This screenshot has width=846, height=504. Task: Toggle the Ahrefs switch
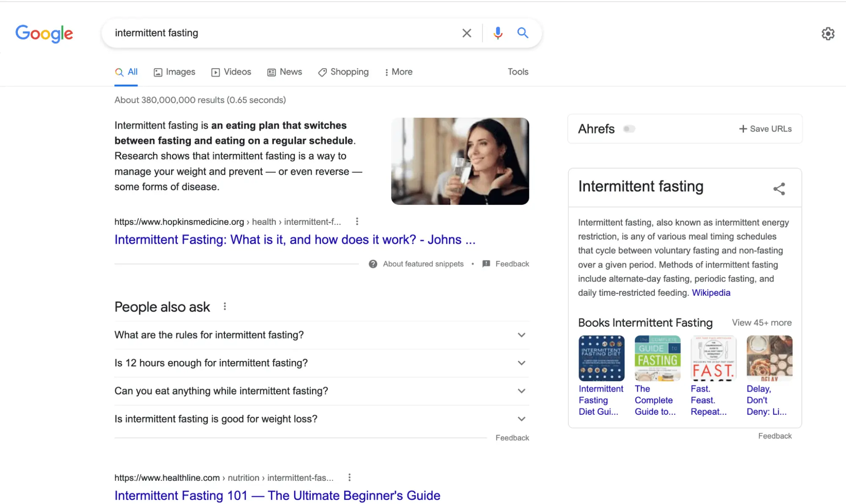tap(629, 129)
